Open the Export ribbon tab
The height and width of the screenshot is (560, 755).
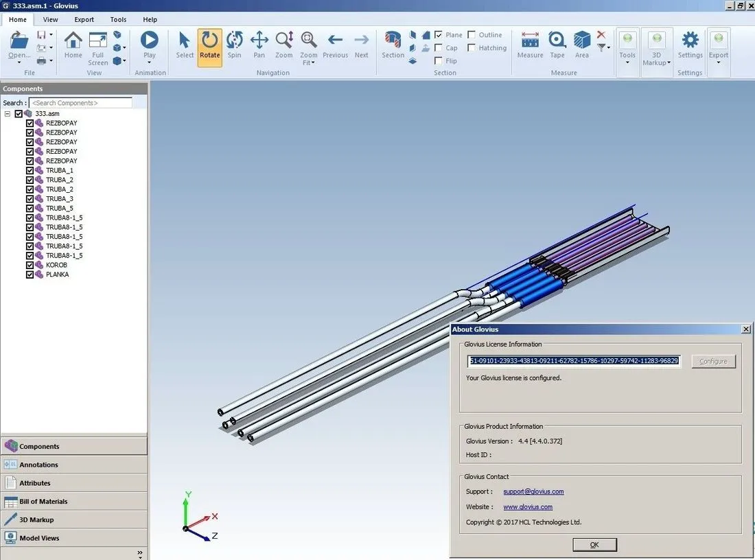tap(84, 20)
